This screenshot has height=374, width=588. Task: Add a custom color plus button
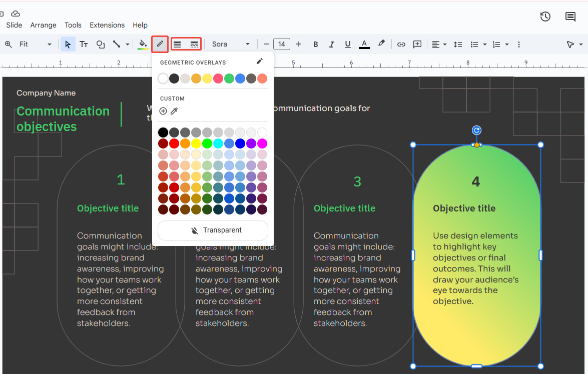(163, 111)
